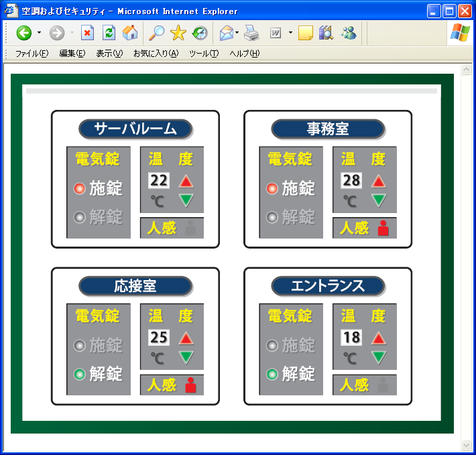The width and height of the screenshot is (476, 455).
Task: Open the ファイル(F) menu
Action: [x=32, y=54]
